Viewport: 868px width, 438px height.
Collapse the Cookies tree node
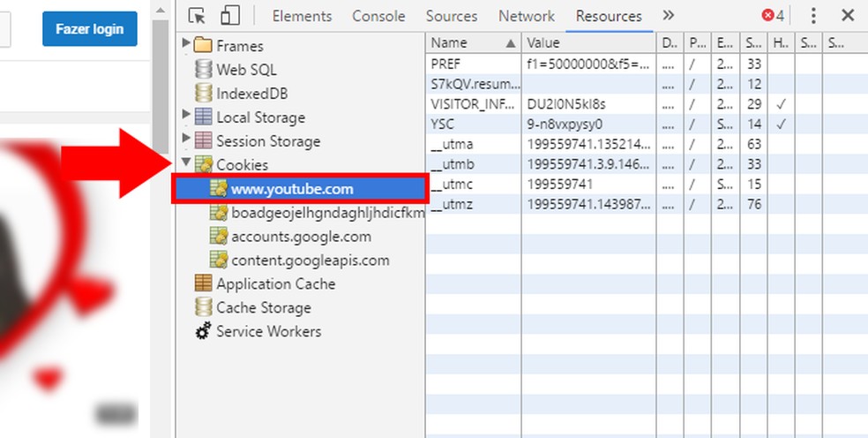(186, 163)
